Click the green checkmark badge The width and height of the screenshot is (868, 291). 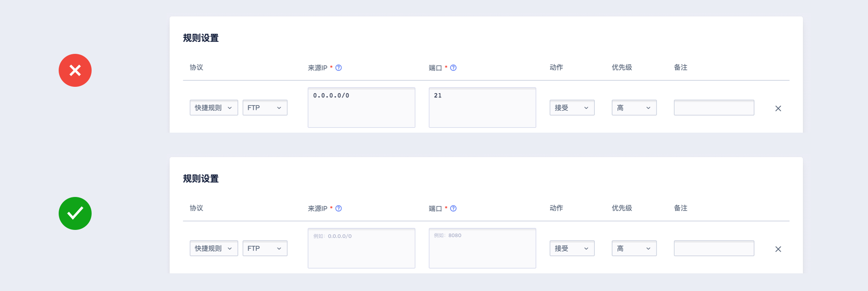pyautogui.click(x=75, y=213)
